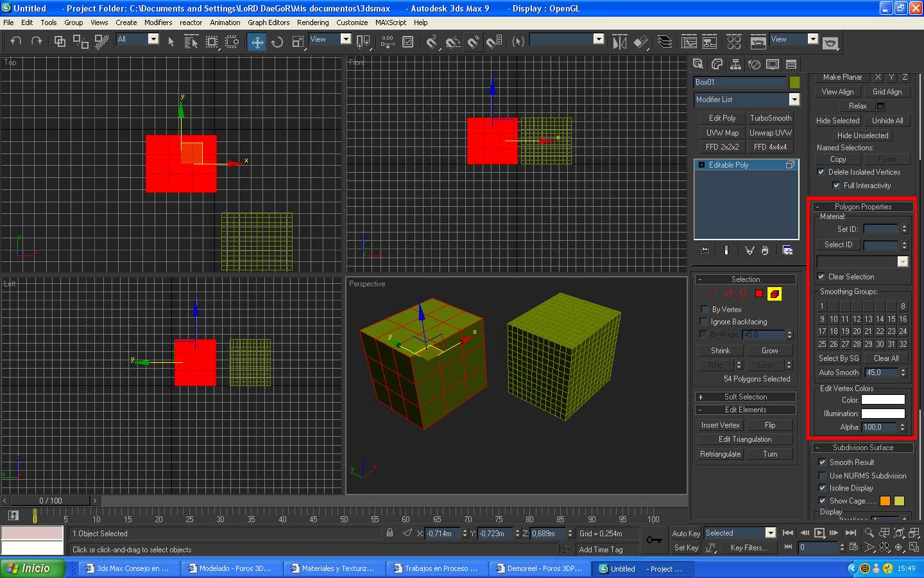Screen dimensions: 924x578
Task: Open the Material Editor icon
Action: [x=734, y=42]
